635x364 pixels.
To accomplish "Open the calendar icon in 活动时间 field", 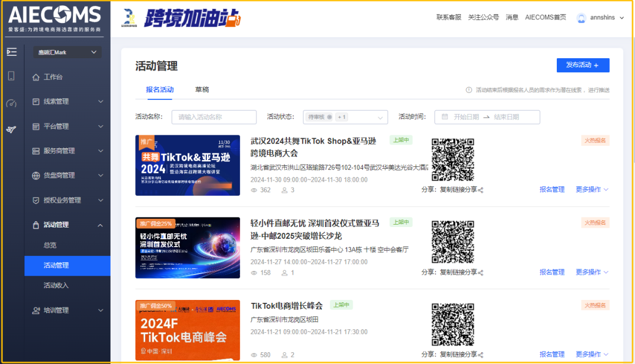I will tap(444, 117).
